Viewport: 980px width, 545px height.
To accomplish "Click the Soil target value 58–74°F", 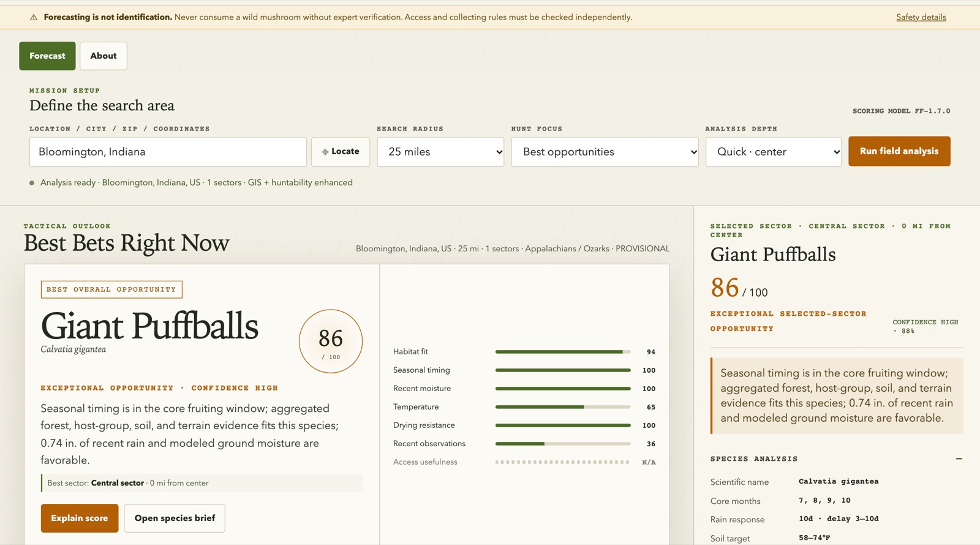I will click(815, 538).
